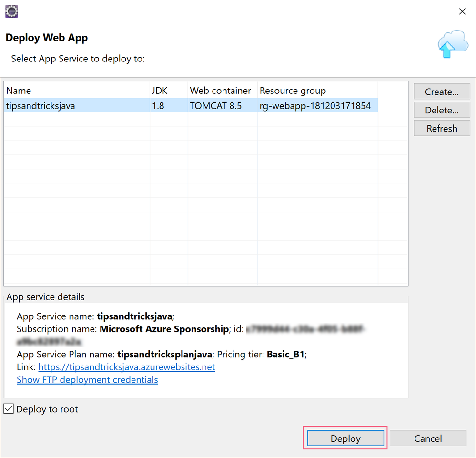This screenshot has width=476, height=458.
Task: Click the Microsoft Azure Sponsorship text
Action: pyautogui.click(x=164, y=329)
